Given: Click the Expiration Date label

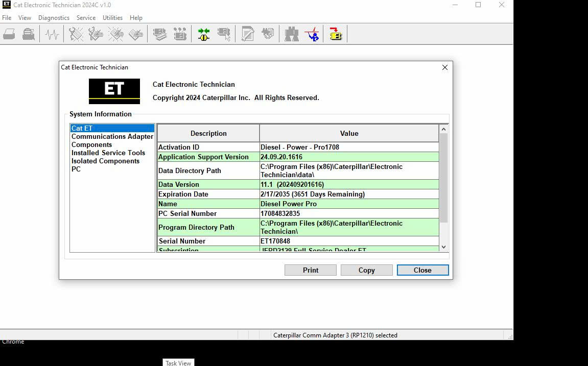Looking at the screenshot, I should point(183,194).
